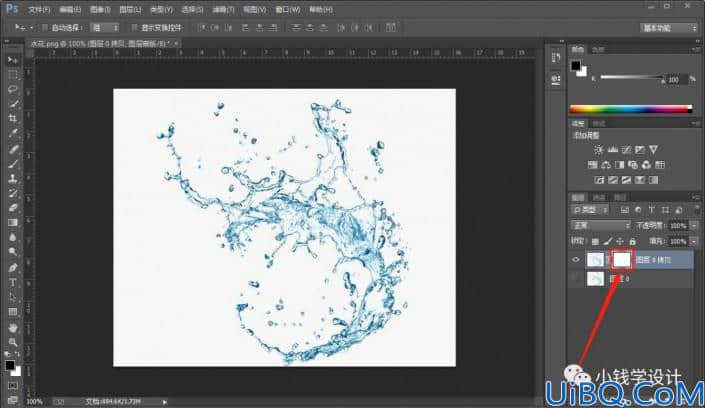This screenshot has height=408, width=705.
Task: Select the Horizontal Type tool
Action: point(13,282)
